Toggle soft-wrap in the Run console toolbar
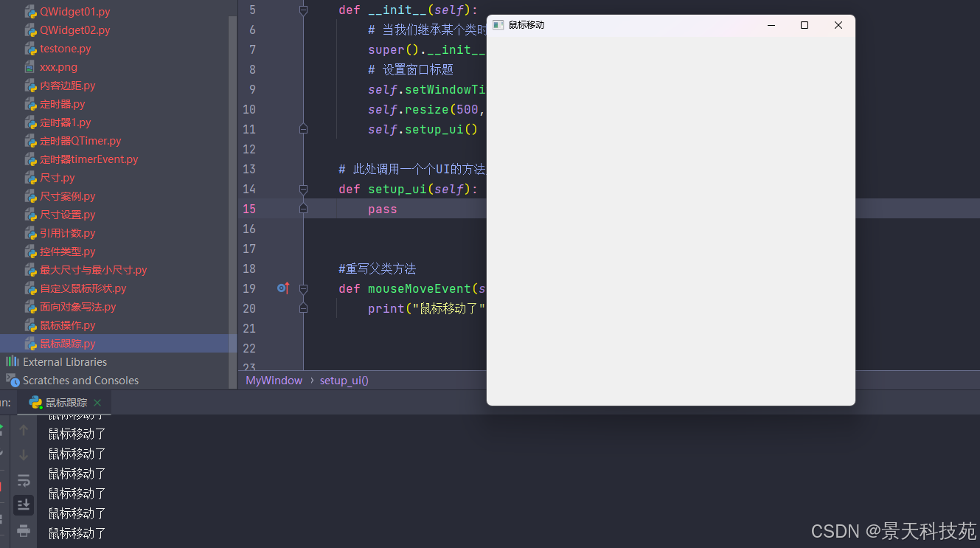The height and width of the screenshot is (548, 980). [x=24, y=479]
